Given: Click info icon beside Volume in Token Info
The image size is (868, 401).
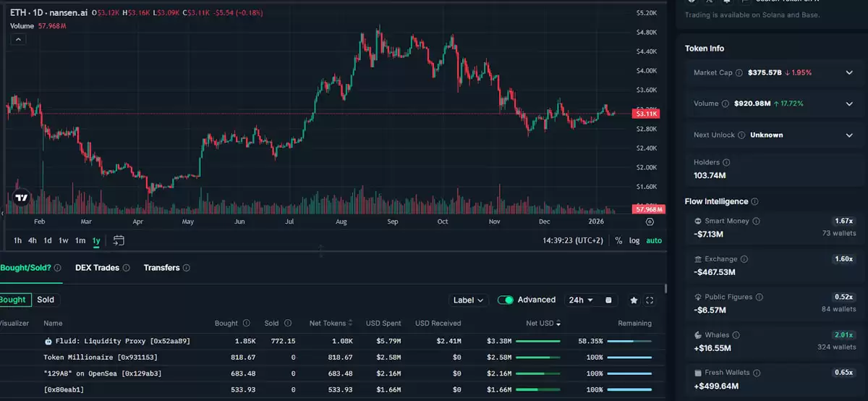Looking at the screenshot, I should point(726,104).
